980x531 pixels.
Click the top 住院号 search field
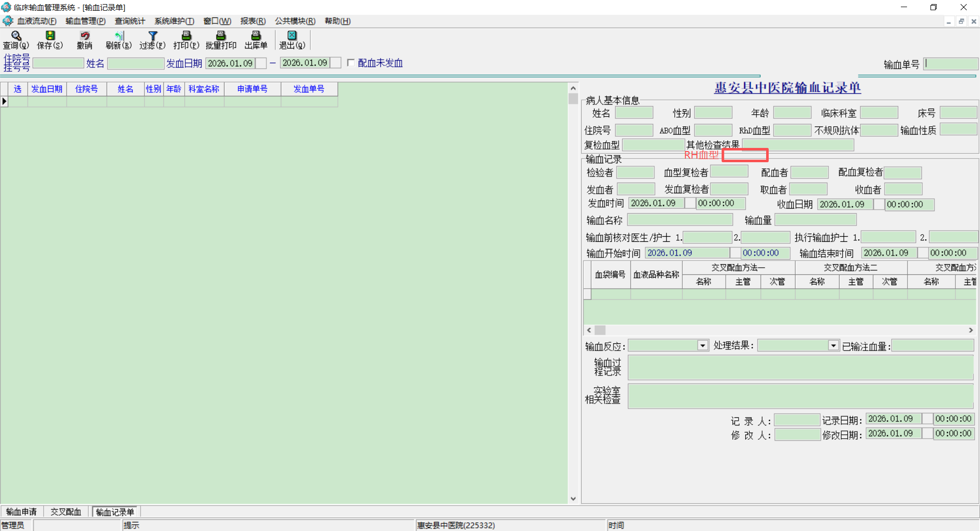click(x=58, y=63)
